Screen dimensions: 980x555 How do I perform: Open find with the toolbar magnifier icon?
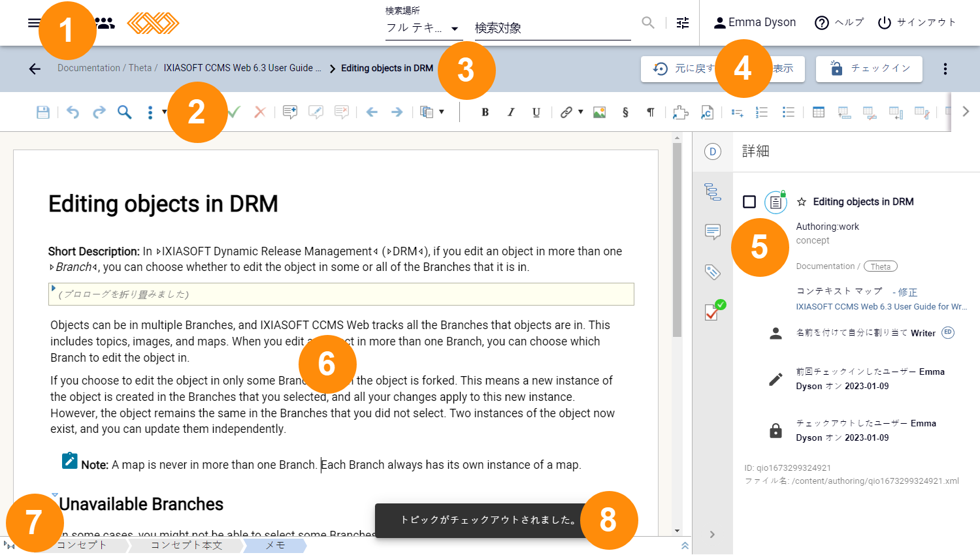click(x=124, y=112)
